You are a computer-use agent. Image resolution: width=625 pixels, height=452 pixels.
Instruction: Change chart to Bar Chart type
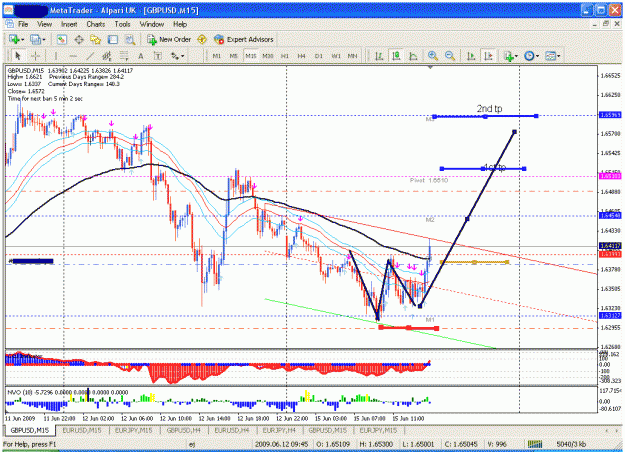tap(379, 56)
